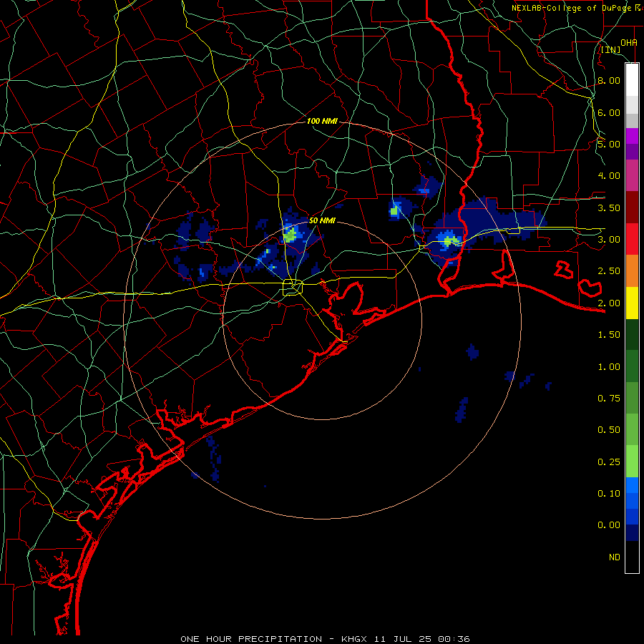Screen dimensions: 644x644
Task: Click the 0.10 legend value
Action: coord(609,494)
